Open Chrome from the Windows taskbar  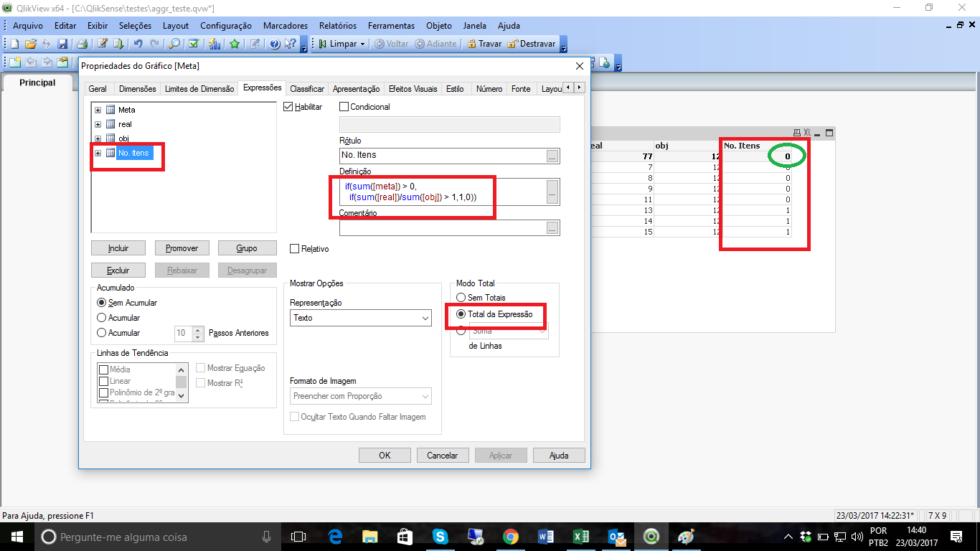pos(511,537)
